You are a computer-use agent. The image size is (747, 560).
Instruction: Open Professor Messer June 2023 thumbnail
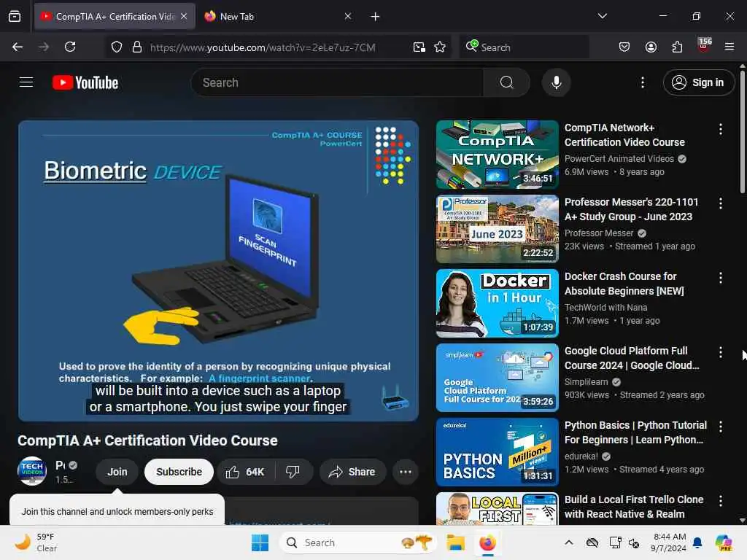pyautogui.click(x=497, y=228)
